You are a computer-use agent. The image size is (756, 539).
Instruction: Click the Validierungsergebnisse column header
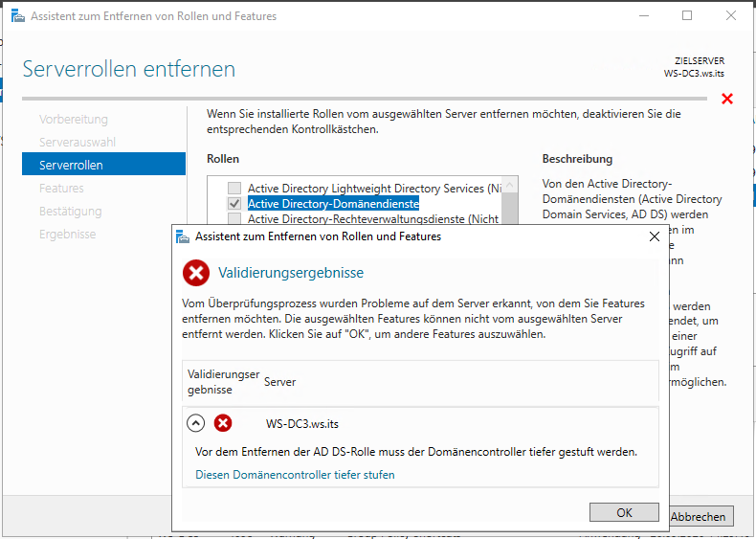pos(223,382)
